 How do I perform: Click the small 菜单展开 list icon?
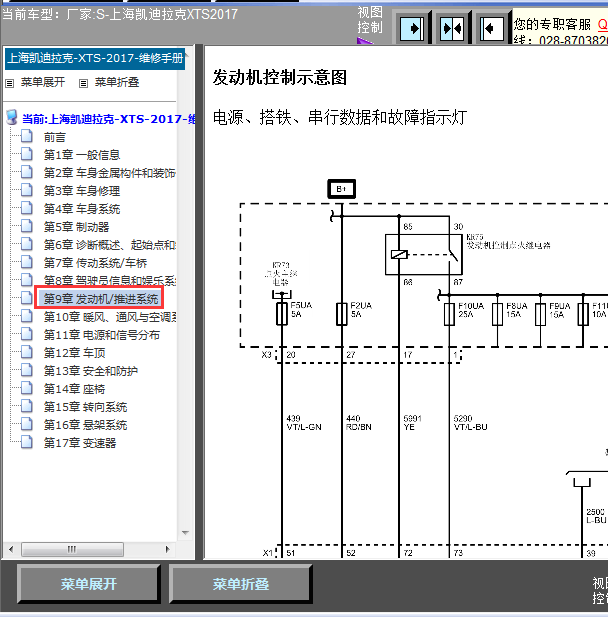[x=9, y=83]
